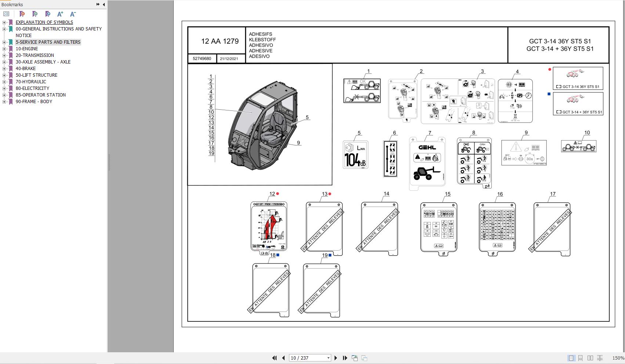Click the purple bookmark icon beside 10-ENGINE
The image size is (625, 364).
coord(11,49)
